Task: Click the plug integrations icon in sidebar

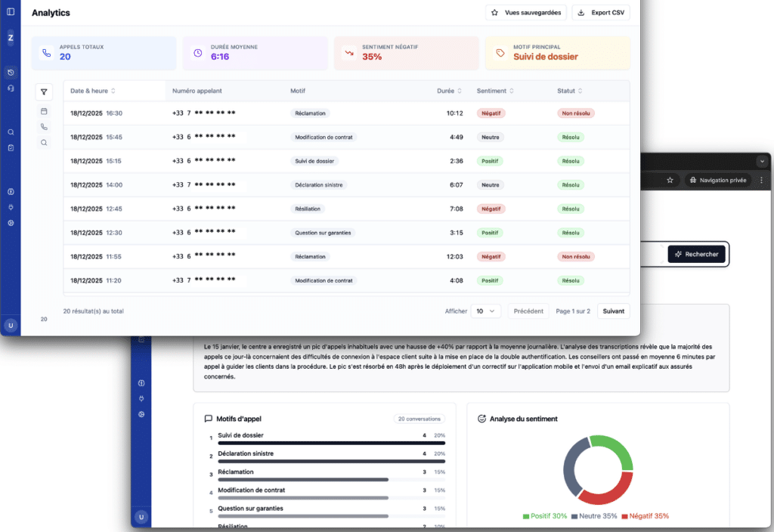Action: (x=11, y=207)
